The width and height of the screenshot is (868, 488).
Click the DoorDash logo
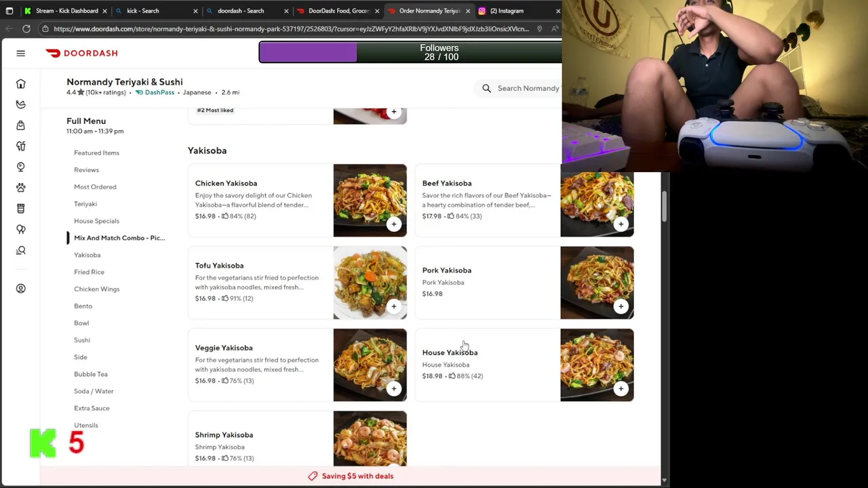pyautogui.click(x=81, y=53)
